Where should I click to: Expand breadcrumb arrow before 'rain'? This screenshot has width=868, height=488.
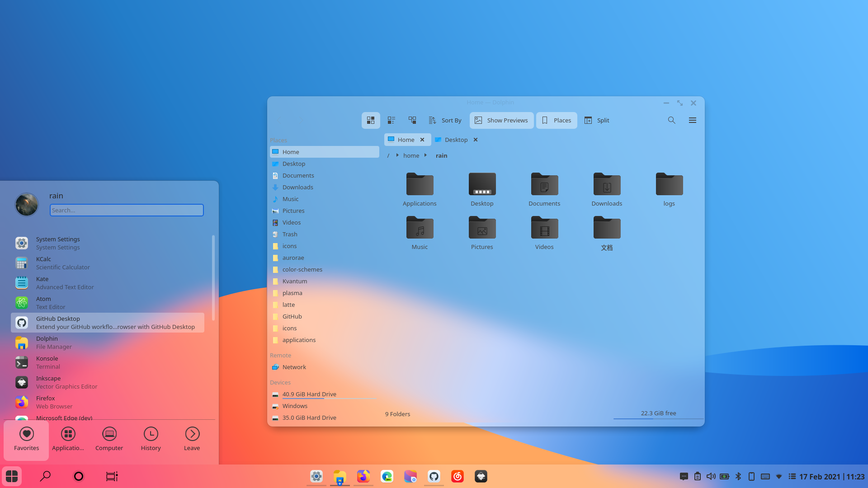coord(425,155)
